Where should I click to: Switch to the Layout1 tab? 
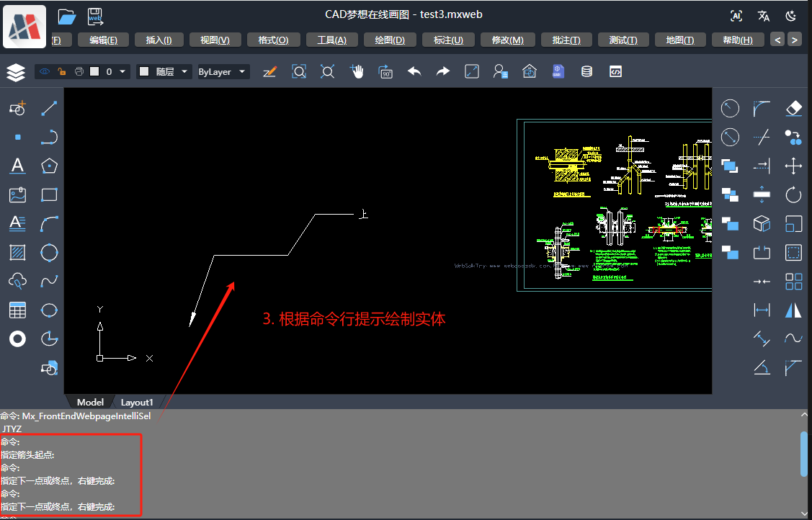coord(137,402)
